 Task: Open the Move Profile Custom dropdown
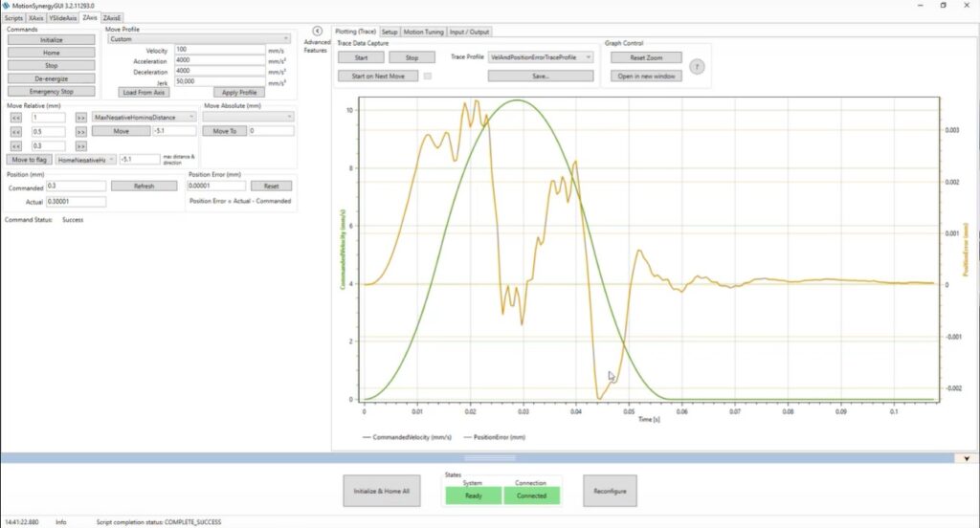pos(199,39)
